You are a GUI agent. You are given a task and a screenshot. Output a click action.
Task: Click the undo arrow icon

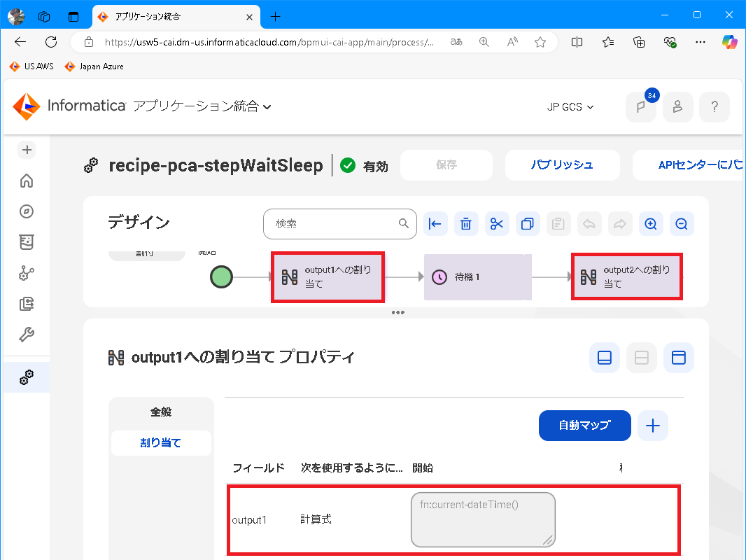click(589, 223)
